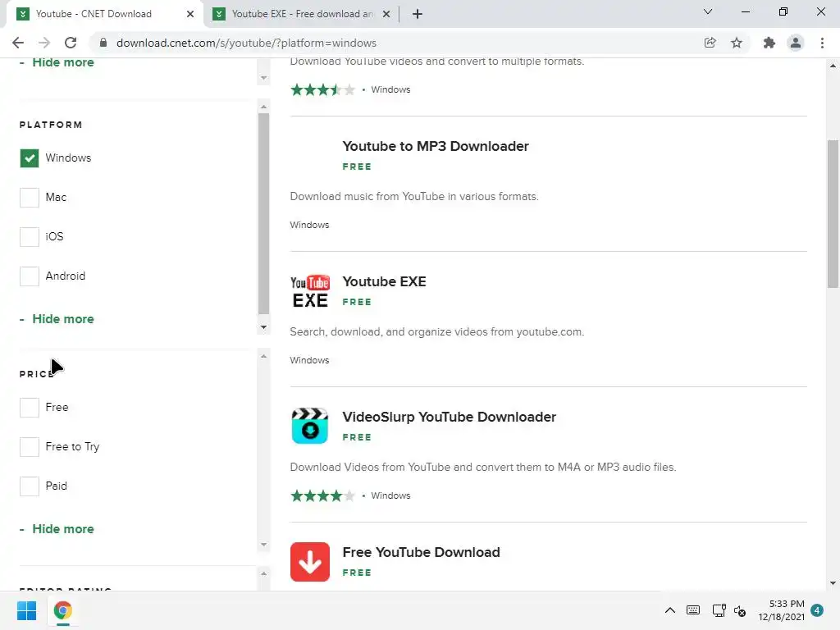840x630 pixels.
Task: Go back to the previous page
Action: [x=18, y=43]
